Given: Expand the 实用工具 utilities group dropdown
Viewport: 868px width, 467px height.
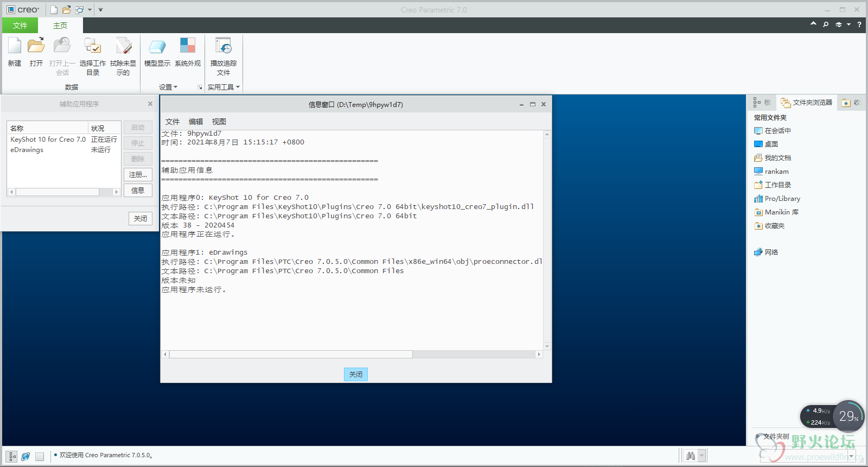Looking at the screenshot, I should coord(224,87).
